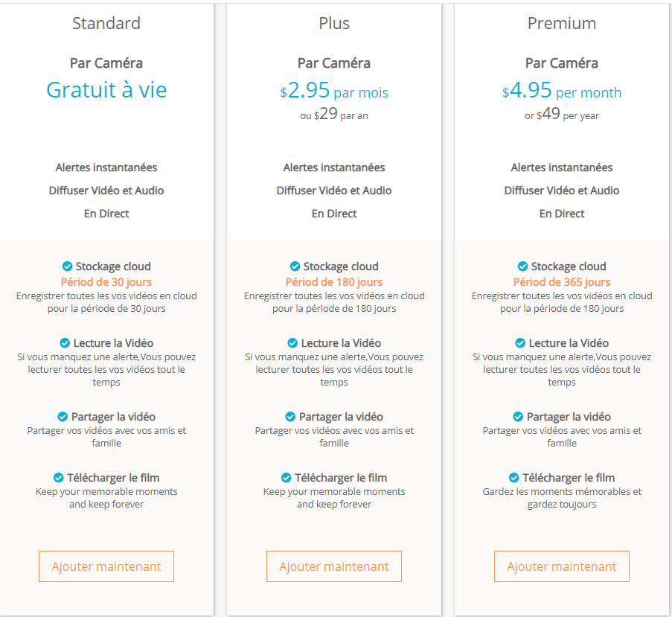Click the $4.95 per month price
This screenshot has width=672, height=617.
pos(561,90)
